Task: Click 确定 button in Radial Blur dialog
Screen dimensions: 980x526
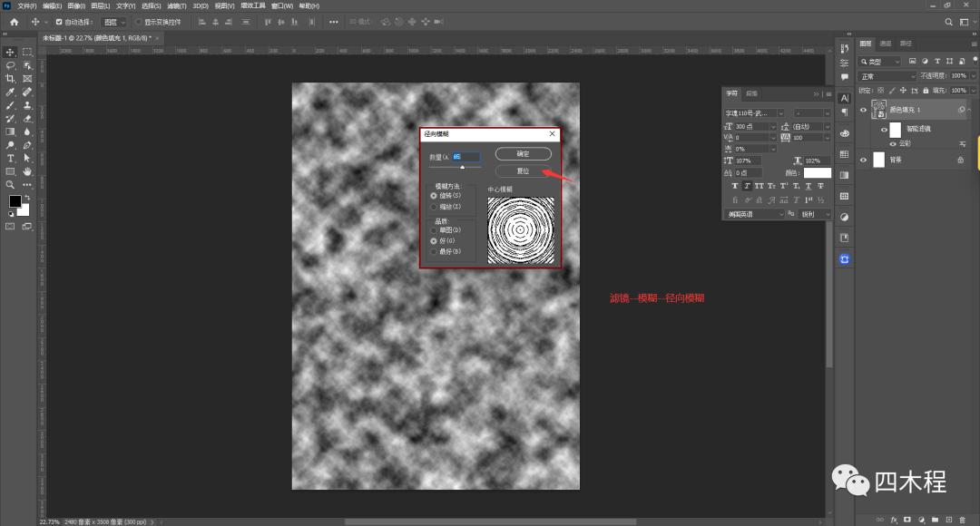Action: [x=524, y=154]
